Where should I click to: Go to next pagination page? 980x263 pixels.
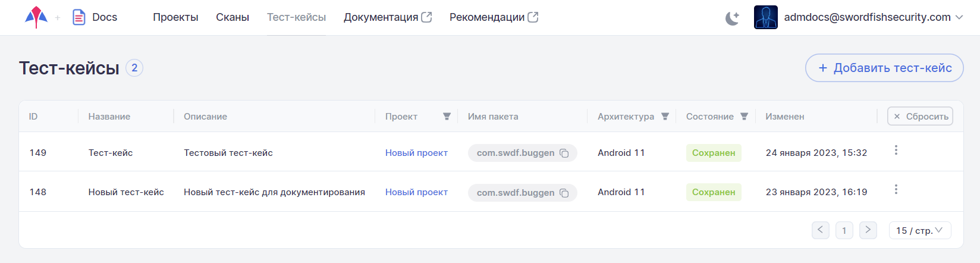pyautogui.click(x=868, y=230)
